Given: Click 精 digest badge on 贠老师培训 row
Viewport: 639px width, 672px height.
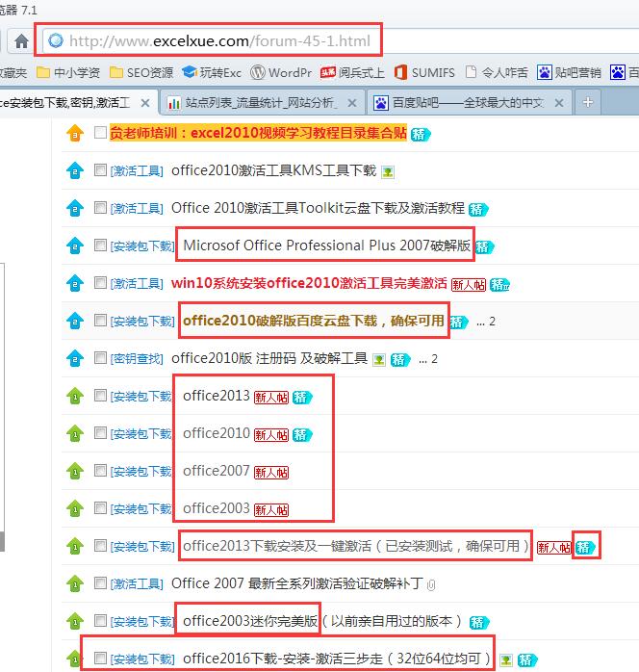Looking at the screenshot, I should [x=421, y=135].
